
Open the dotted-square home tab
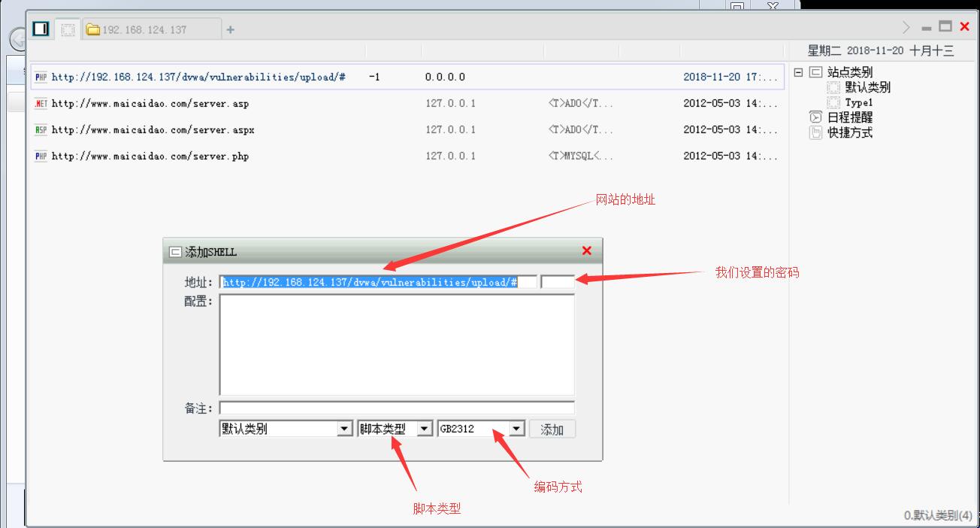[x=68, y=29]
